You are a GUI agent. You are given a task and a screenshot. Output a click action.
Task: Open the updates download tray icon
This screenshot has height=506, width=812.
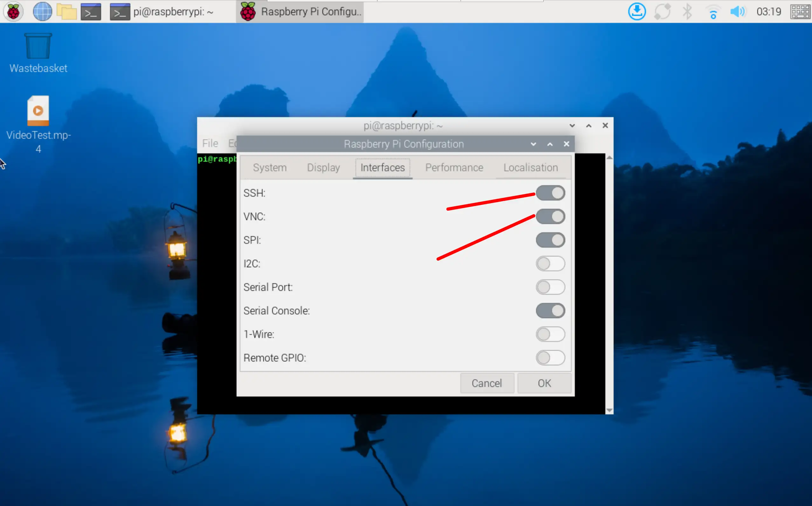click(637, 12)
